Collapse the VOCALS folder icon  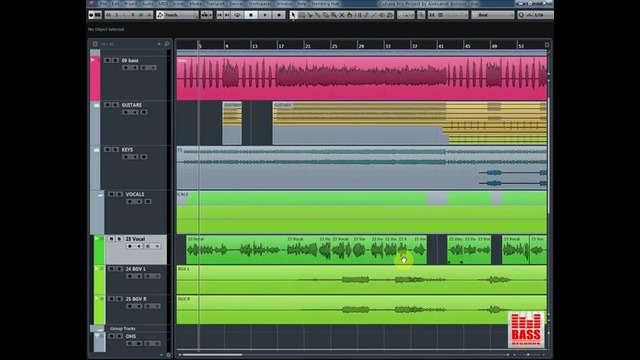pos(100,195)
